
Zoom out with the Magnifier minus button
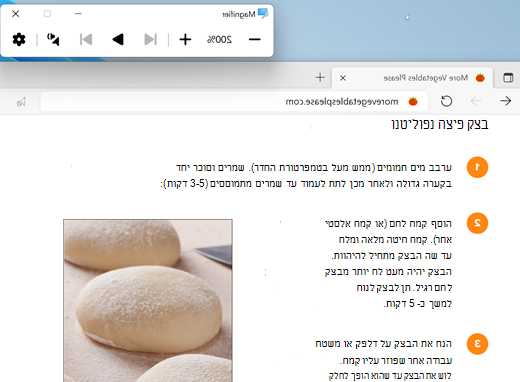coord(255,40)
